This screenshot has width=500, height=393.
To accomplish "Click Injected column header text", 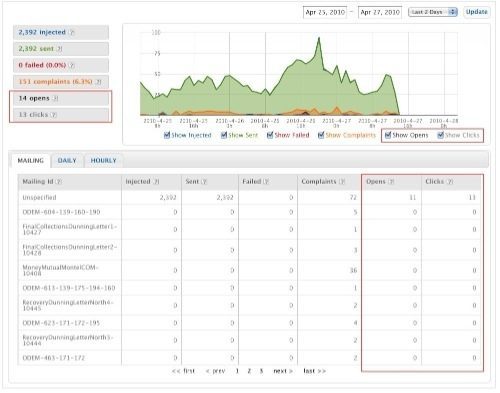I will pos(138,182).
